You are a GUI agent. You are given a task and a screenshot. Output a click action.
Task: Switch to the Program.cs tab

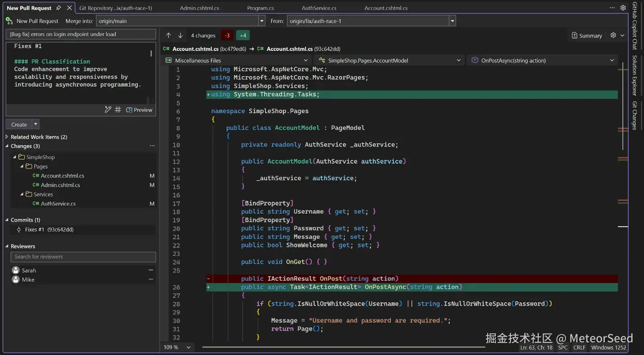(260, 8)
